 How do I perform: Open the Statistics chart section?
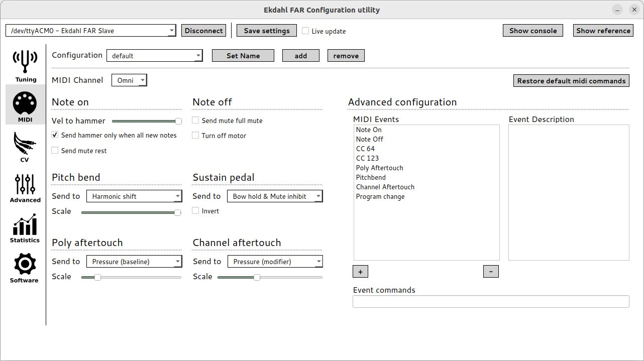(x=25, y=226)
